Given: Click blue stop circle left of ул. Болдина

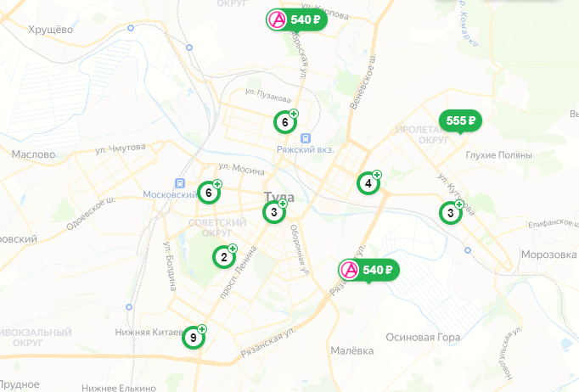Looking at the screenshot, I should [129, 307].
